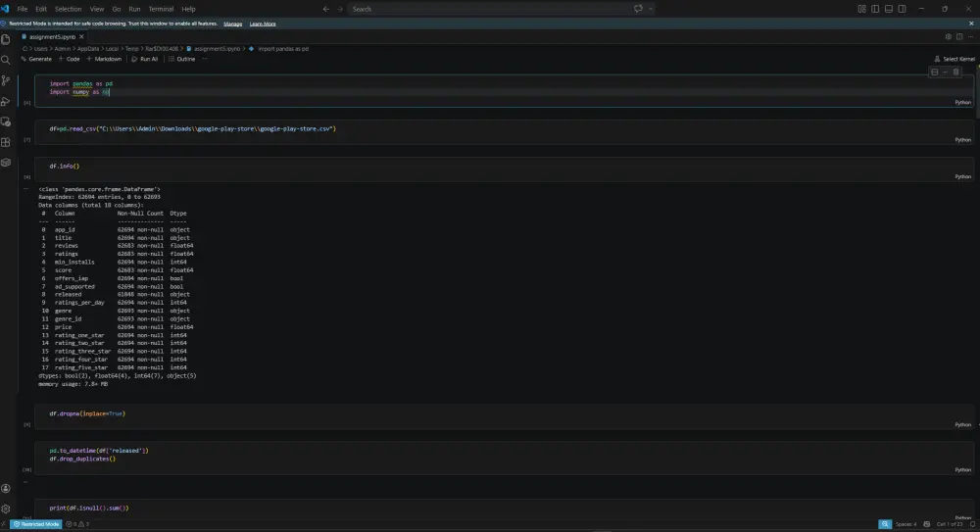Add a Markdown cell
The height and width of the screenshot is (532, 980).
pos(104,59)
